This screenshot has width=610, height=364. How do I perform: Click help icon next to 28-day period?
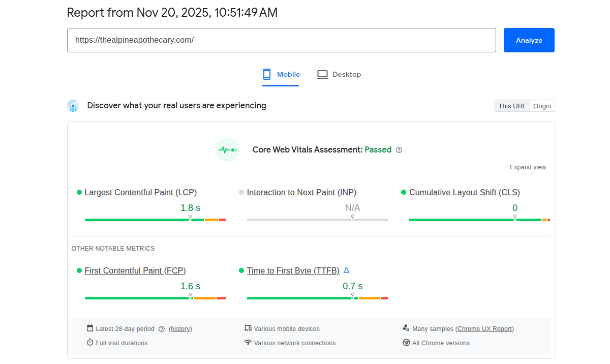[162, 329]
